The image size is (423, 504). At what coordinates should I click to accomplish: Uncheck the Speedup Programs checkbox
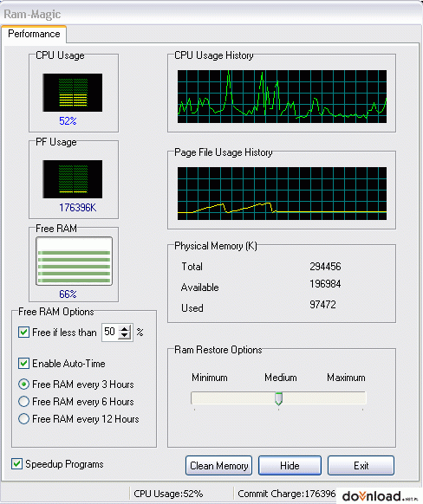[16, 464]
